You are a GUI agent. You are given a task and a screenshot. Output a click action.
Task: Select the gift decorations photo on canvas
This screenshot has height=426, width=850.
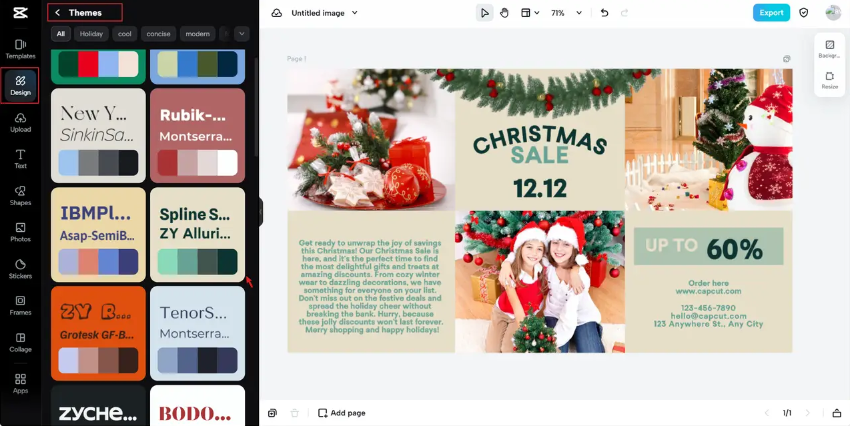coord(371,139)
